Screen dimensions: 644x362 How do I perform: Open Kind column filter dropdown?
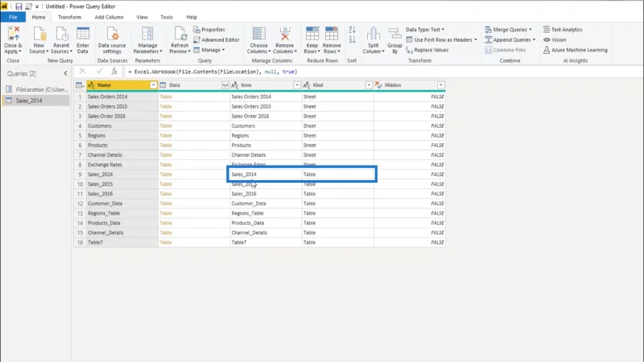point(369,85)
